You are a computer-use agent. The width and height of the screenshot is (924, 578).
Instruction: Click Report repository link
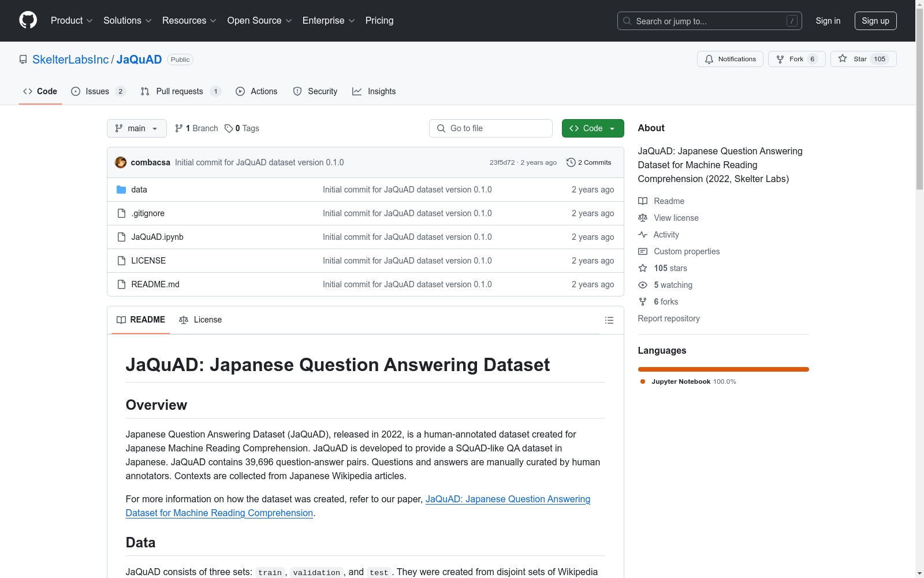pyautogui.click(x=669, y=318)
